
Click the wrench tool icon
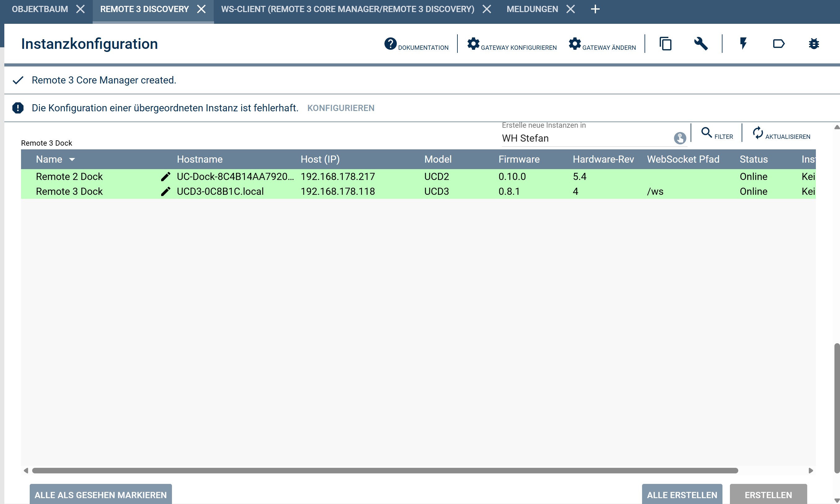coord(701,44)
